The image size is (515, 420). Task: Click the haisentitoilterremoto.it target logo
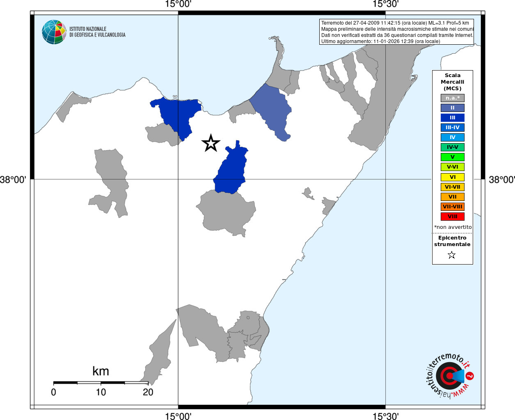450,376
